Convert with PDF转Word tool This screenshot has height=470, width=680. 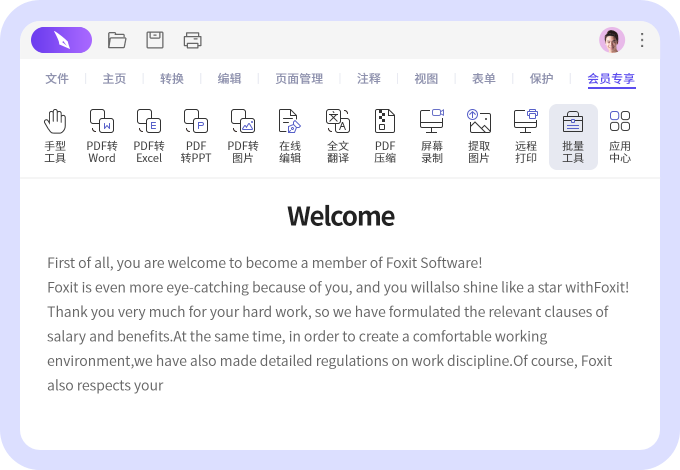(x=102, y=136)
